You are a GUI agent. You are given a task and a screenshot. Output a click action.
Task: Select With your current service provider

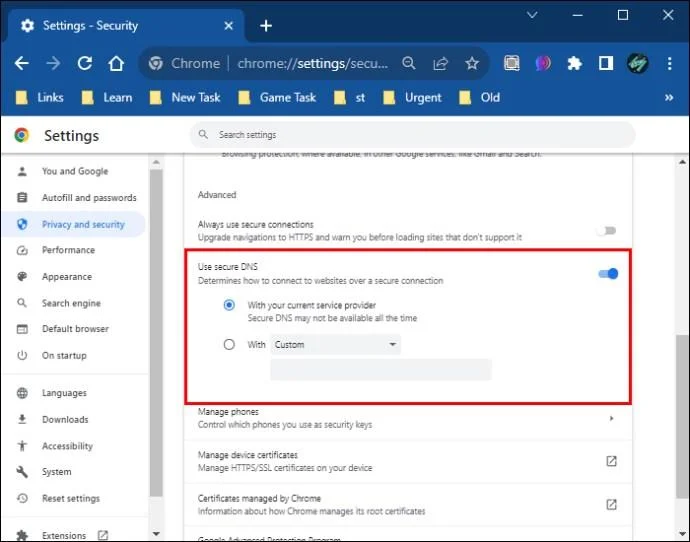pyautogui.click(x=229, y=305)
